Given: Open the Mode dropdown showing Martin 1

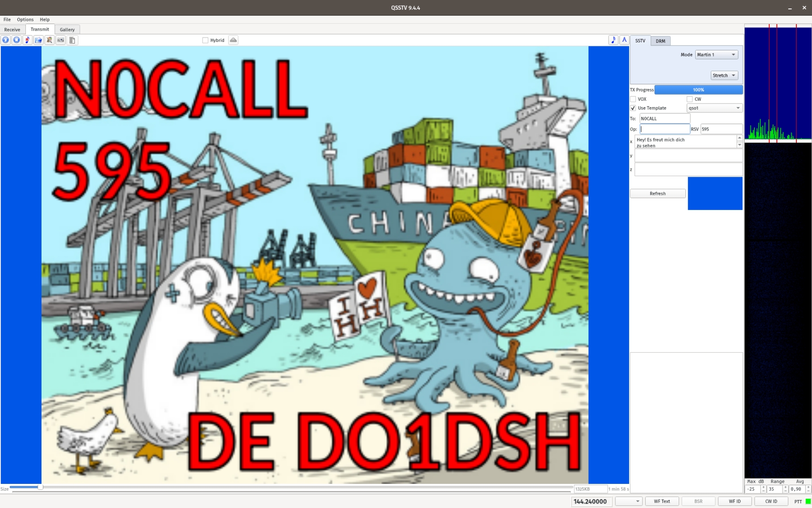Looking at the screenshot, I should point(716,54).
